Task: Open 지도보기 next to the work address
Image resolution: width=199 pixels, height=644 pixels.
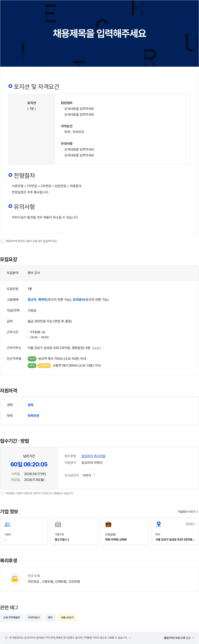Action: point(97,348)
